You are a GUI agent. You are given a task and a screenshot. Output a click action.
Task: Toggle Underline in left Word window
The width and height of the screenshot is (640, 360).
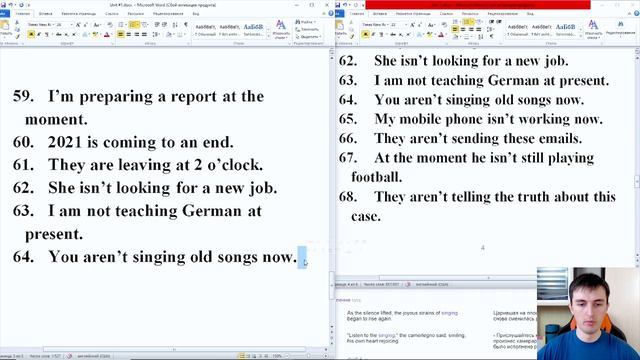click(x=47, y=35)
